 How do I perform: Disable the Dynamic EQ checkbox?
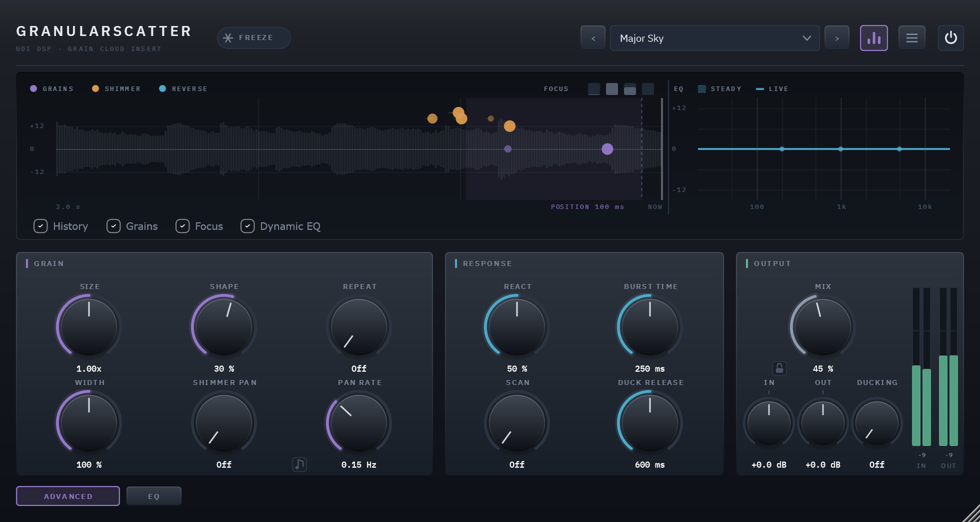(247, 226)
